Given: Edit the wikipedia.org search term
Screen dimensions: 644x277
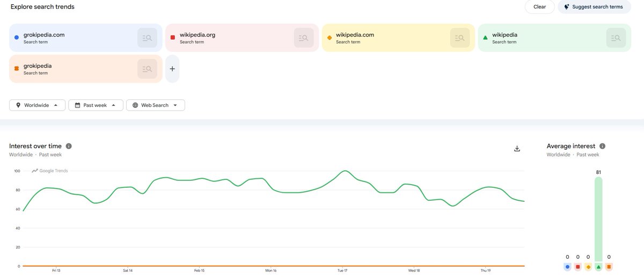Looking at the screenshot, I should click(x=197, y=35).
